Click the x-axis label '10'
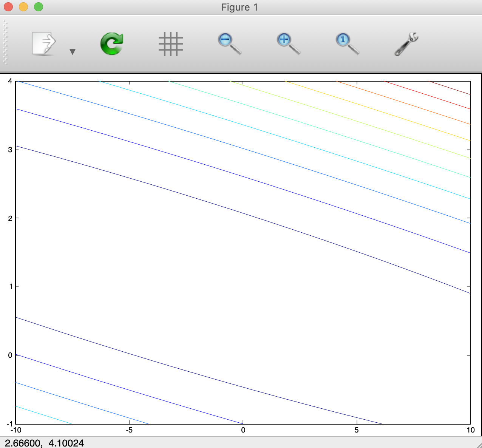 (470, 430)
